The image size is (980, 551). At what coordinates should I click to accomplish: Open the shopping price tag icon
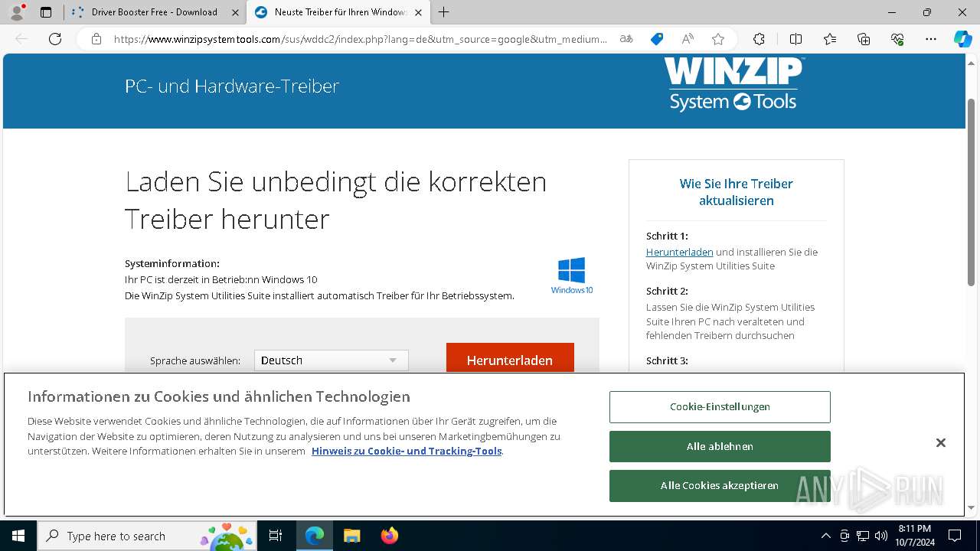point(657,39)
